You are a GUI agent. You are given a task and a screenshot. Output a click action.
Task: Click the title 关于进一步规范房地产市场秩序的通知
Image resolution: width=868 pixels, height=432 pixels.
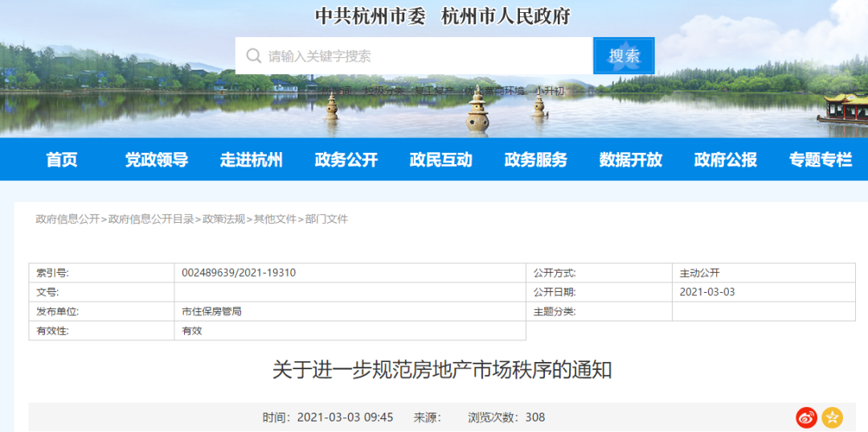click(x=442, y=370)
